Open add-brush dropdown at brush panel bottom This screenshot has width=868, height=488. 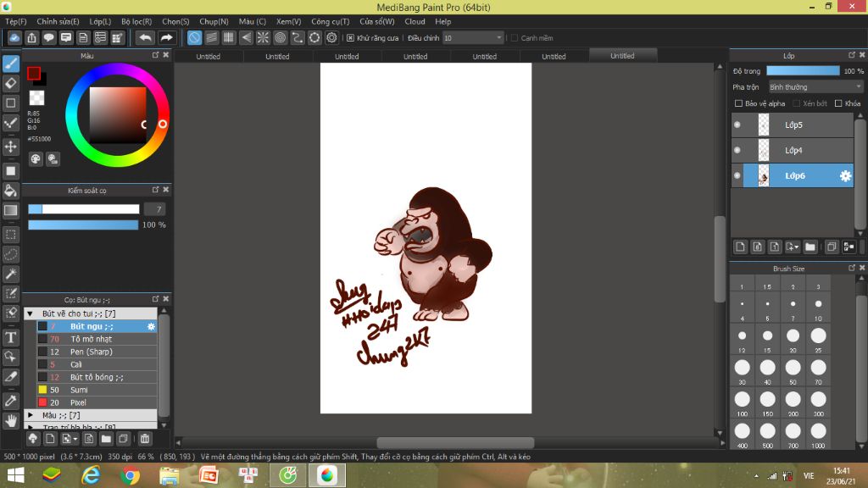(70, 439)
